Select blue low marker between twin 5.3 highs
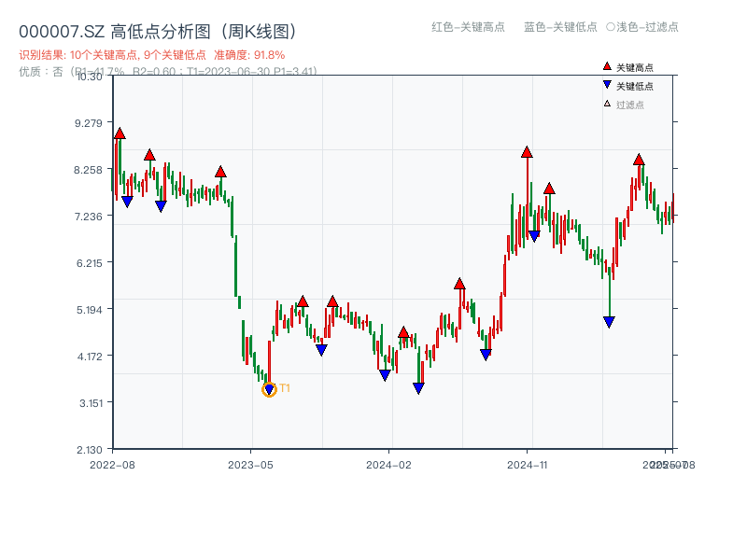747x560 pixels. coord(321,350)
